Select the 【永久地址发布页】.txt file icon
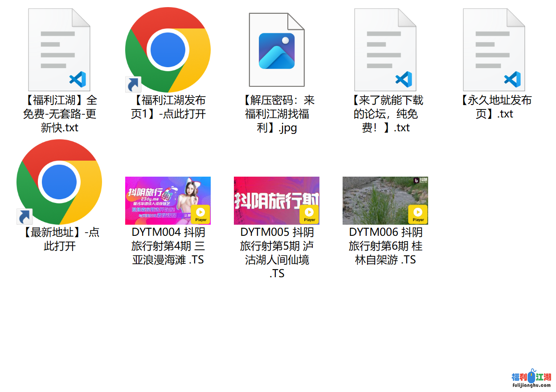 (494, 50)
